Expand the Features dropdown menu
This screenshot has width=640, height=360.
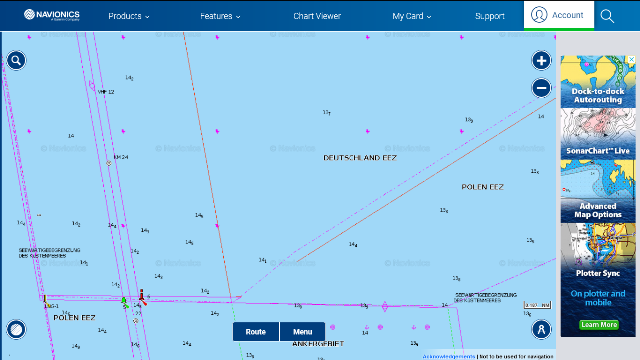(220, 16)
